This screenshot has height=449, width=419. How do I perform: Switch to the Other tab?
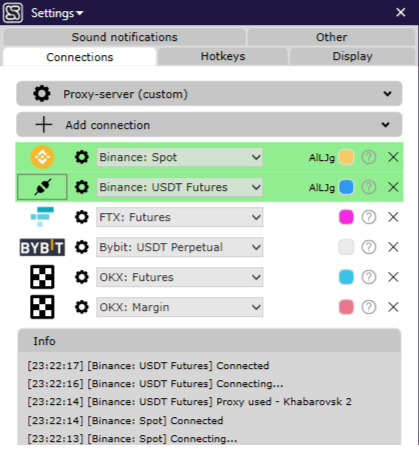point(331,37)
